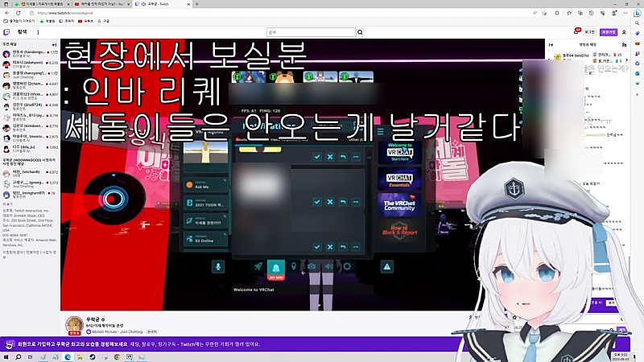Open more options for the third invitation
Viewport: 644px width, 362px height.
tap(356, 247)
